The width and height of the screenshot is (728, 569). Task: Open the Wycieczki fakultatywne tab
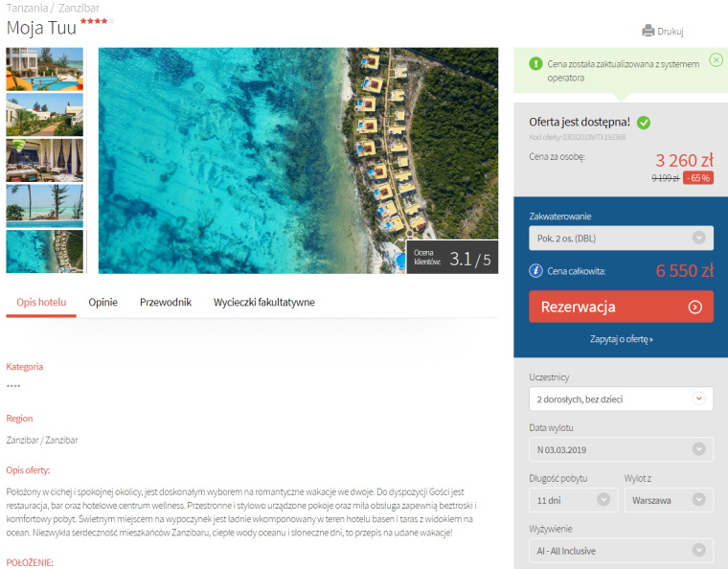pos(263,302)
